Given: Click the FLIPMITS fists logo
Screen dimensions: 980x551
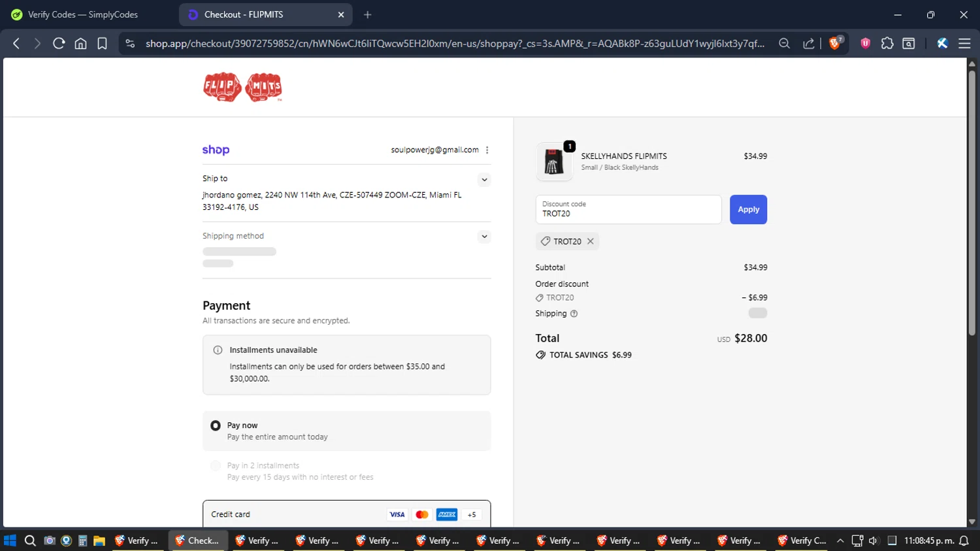Looking at the screenshot, I should click(242, 87).
